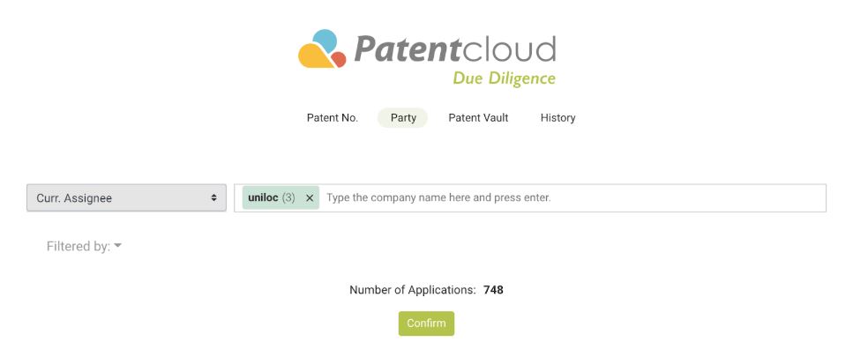868x364 pixels.
Task: Open the Curr. Assignee dropdown
Action: (126, 198)
